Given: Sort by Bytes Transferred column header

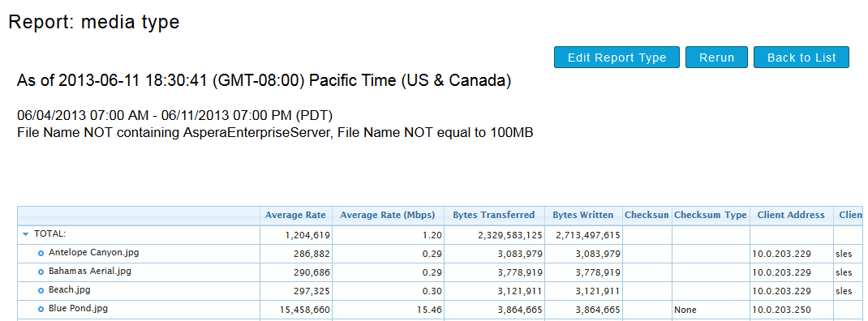Looking at the screenshot, I should [494, 216].
